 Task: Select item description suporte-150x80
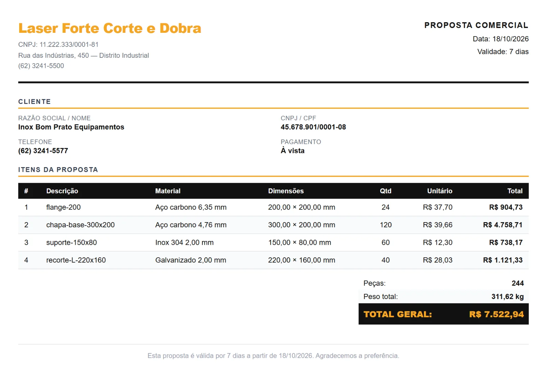71,242
